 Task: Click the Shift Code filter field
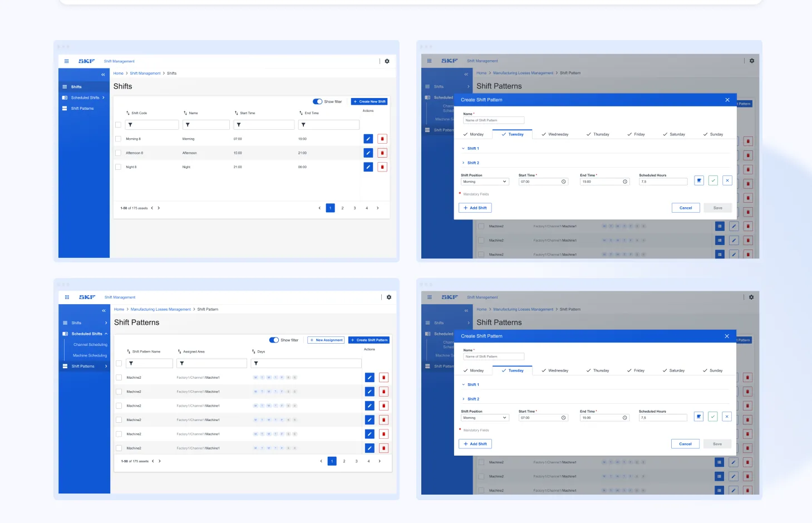point(152,125)
